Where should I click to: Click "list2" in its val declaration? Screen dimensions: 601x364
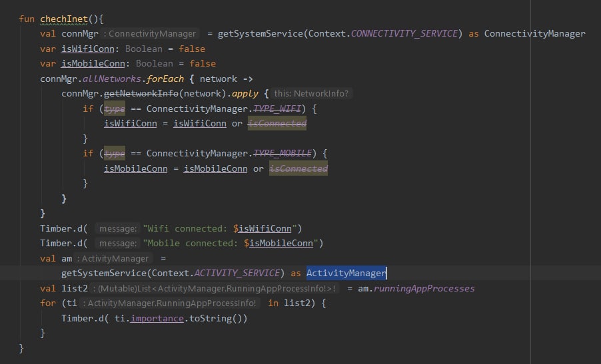(75, 289)
